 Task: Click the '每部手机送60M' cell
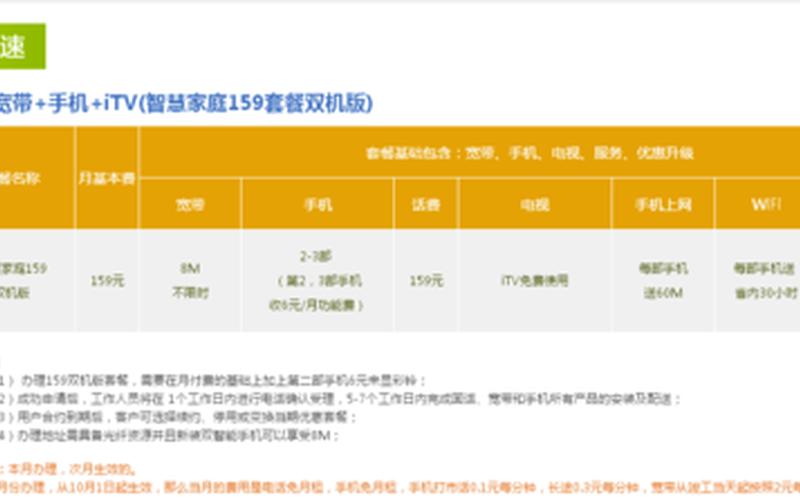point(663,281)
